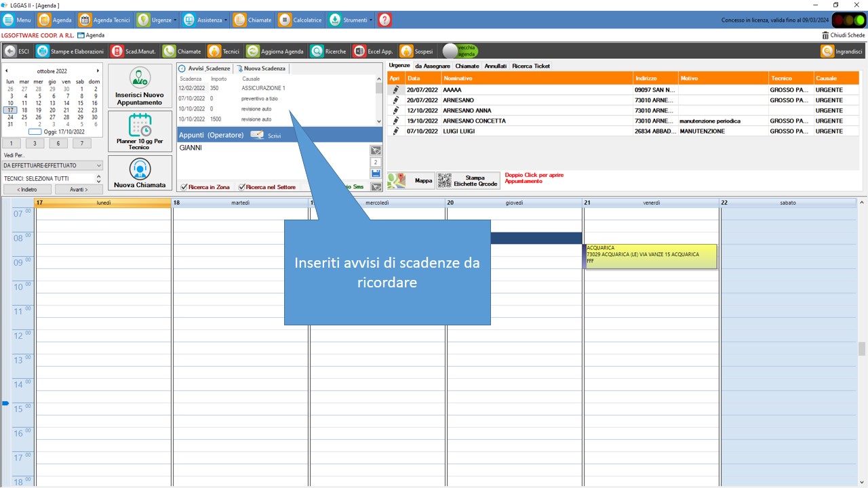Click the Aggiorna Agenda refresh icon
This screenshot has height=488, width=868.
[x=253, y=52]
